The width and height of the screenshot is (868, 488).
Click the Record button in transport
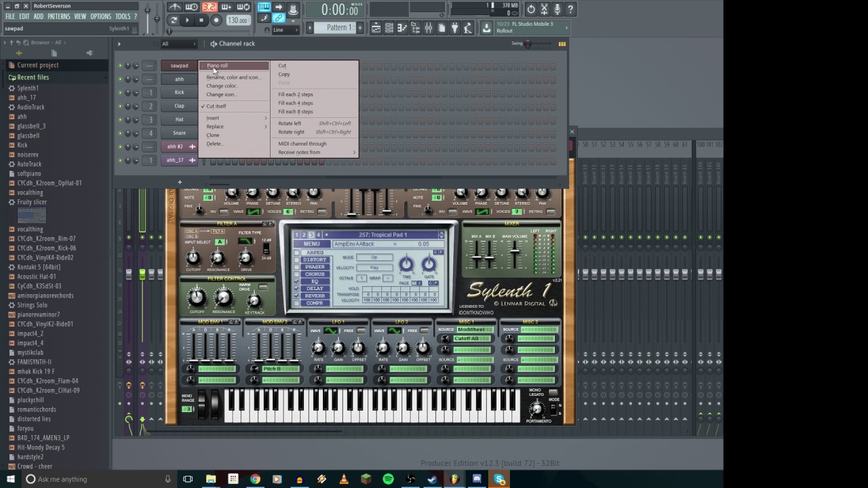coord(216,20)
